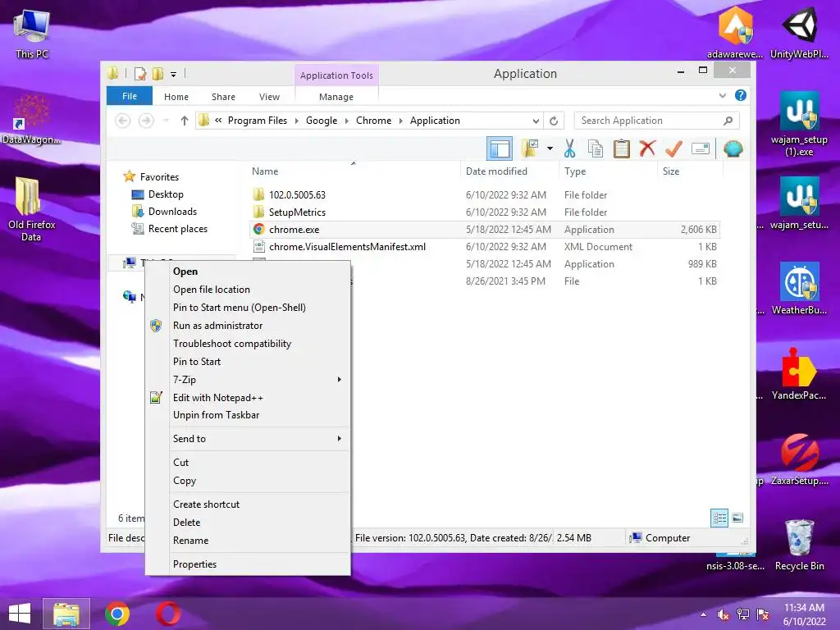Switch to details view icon

pos(719,518)
